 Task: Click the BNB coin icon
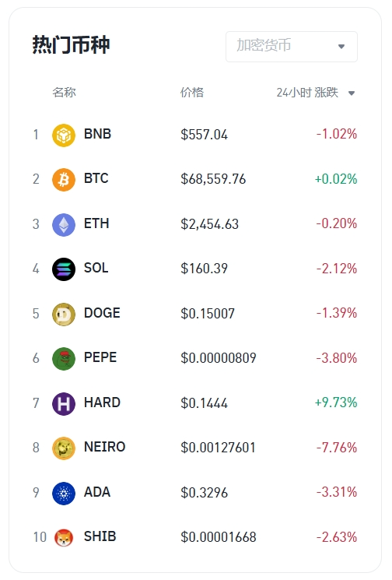64,135
